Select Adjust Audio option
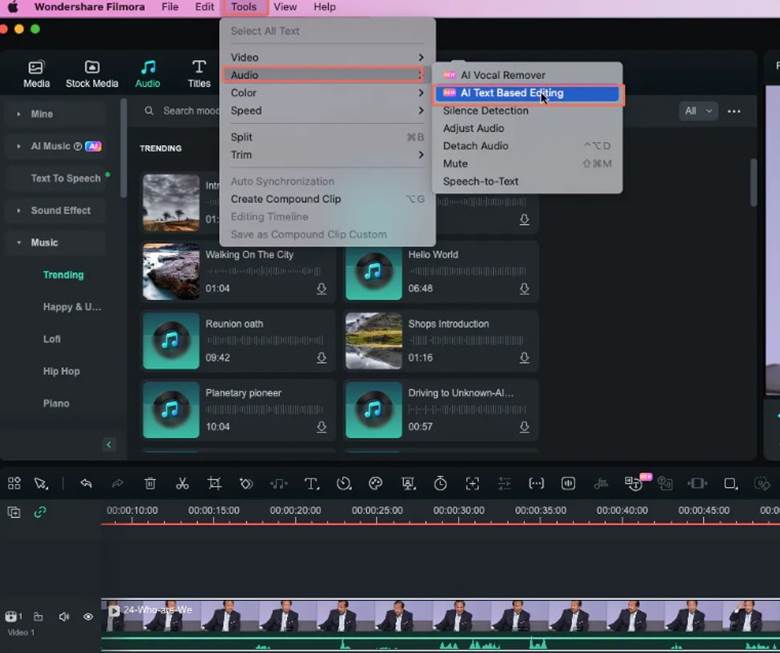 (x=527, y=128)
